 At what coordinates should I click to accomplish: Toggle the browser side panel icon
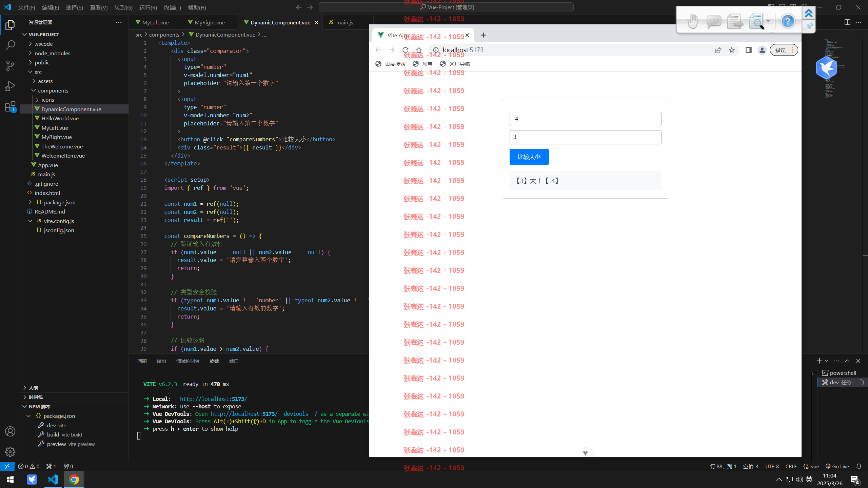pos(748,50)
